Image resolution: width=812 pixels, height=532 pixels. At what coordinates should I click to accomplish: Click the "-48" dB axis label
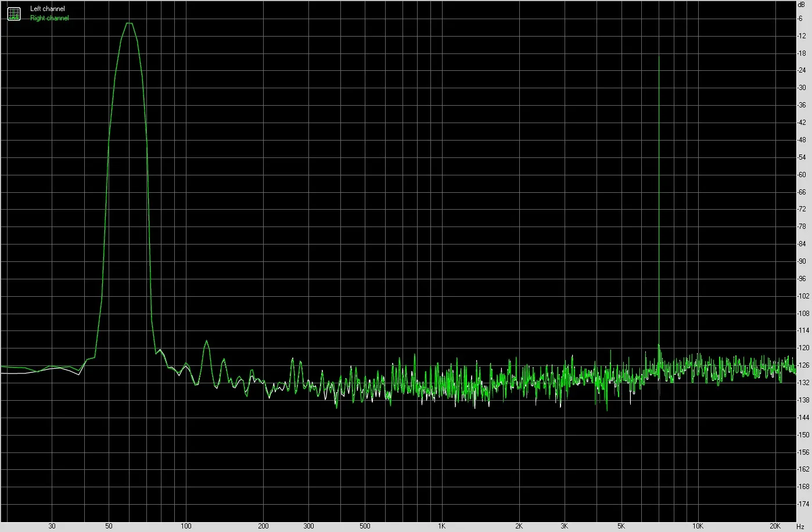coord(802,140)
